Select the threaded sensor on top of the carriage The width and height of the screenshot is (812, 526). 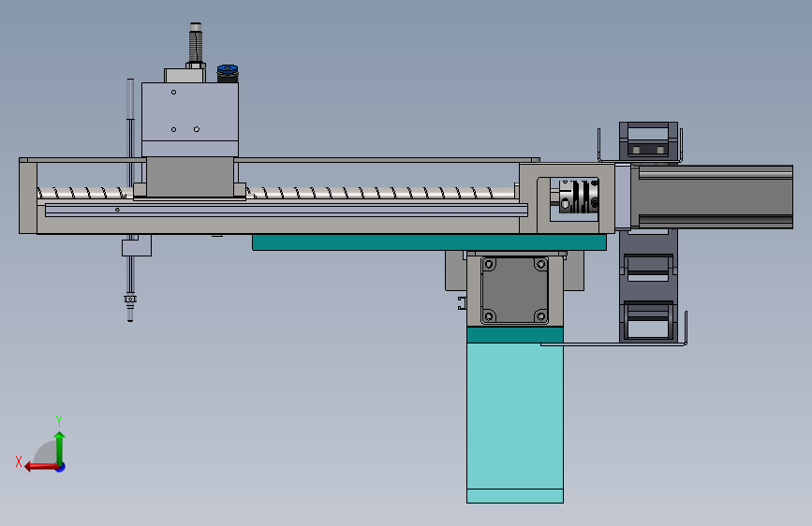click(x=195, y=45)
